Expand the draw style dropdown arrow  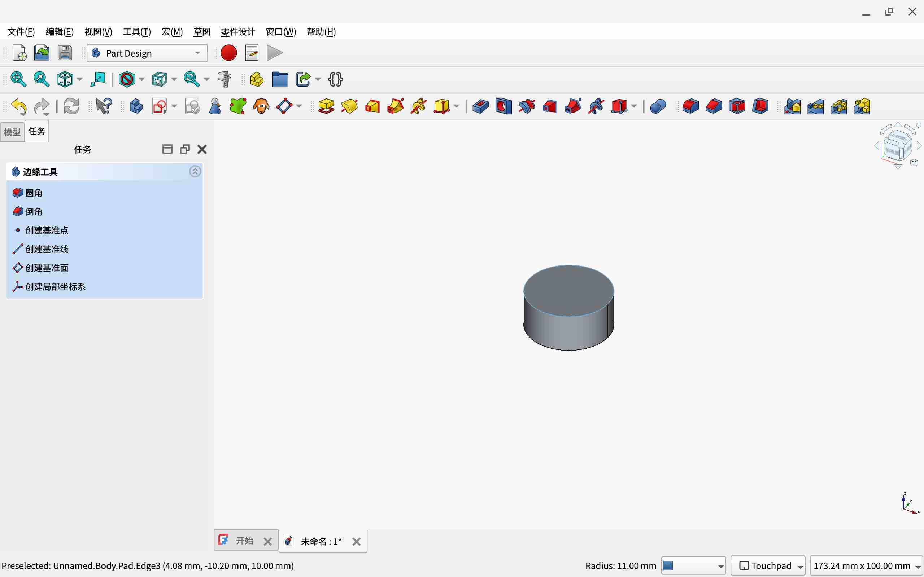coord(141,79)
